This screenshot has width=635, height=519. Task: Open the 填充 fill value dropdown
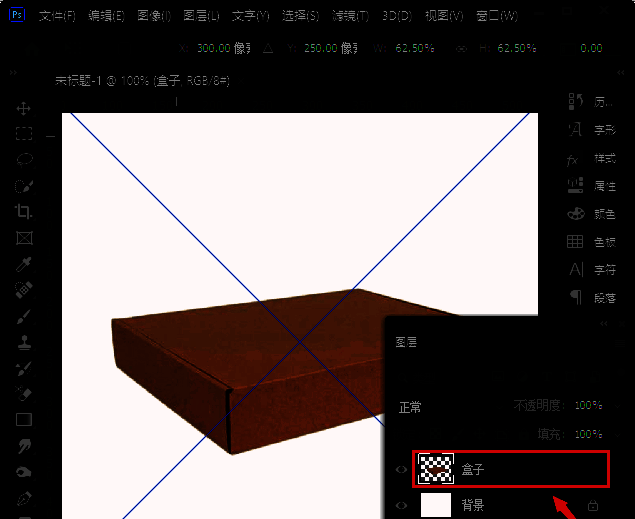[588, 435]
